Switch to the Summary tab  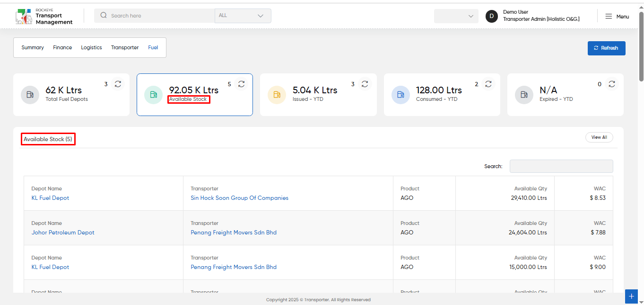click(33, 47)
